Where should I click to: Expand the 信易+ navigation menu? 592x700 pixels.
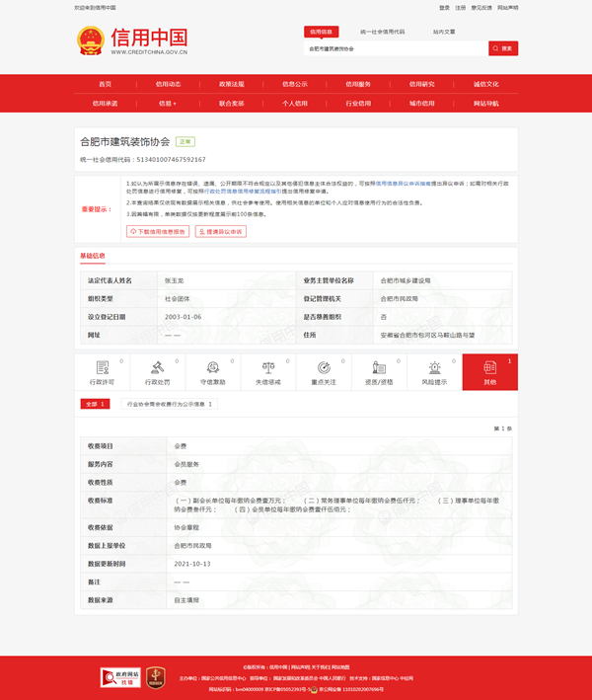168,103
